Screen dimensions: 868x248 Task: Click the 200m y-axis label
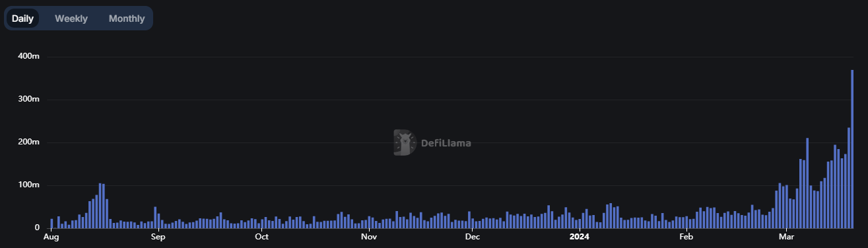tap(29, 142)
